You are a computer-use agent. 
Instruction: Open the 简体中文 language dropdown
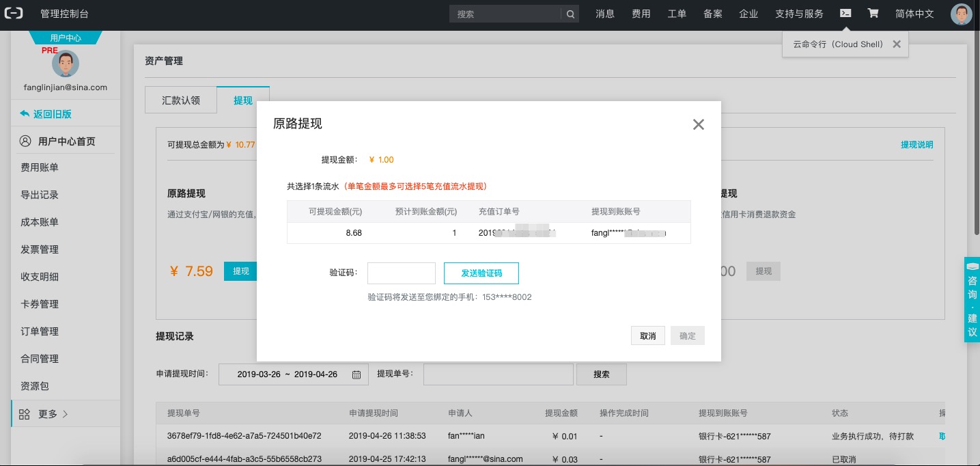point(914,14)
